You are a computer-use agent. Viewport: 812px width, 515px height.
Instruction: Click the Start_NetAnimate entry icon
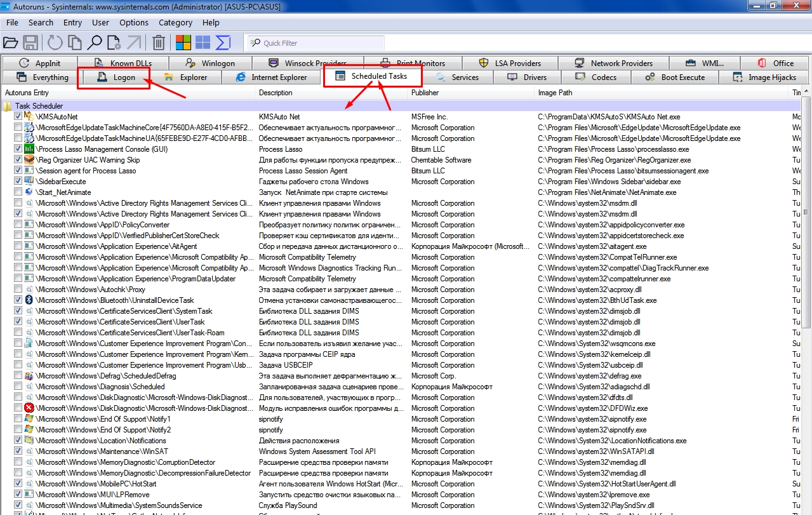click(29, 192)
